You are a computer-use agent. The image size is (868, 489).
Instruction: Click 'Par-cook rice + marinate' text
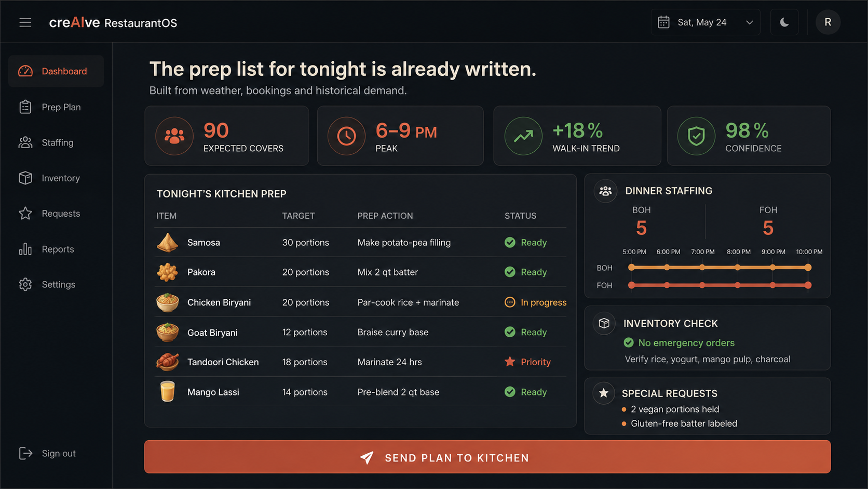click(408, 302)
